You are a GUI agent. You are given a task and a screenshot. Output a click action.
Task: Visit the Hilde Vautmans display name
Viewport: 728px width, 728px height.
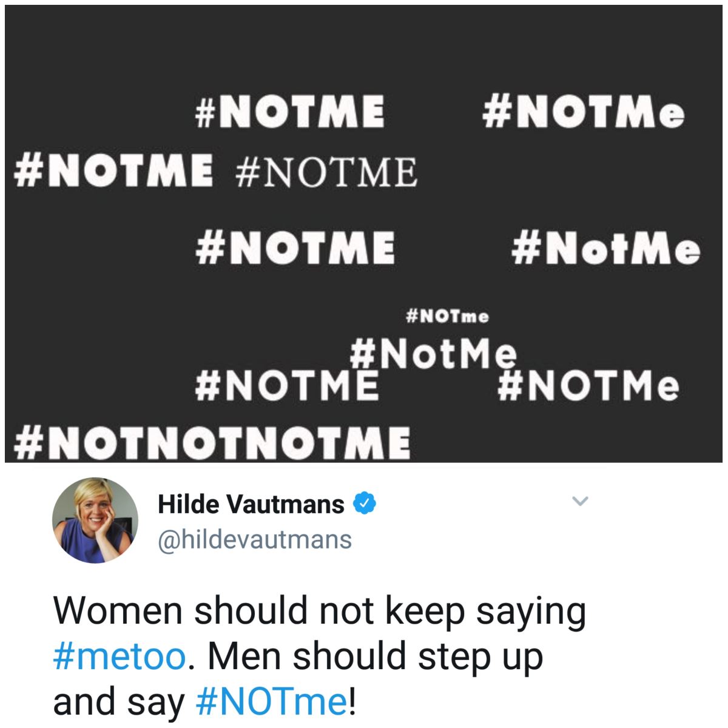(251, 504)
